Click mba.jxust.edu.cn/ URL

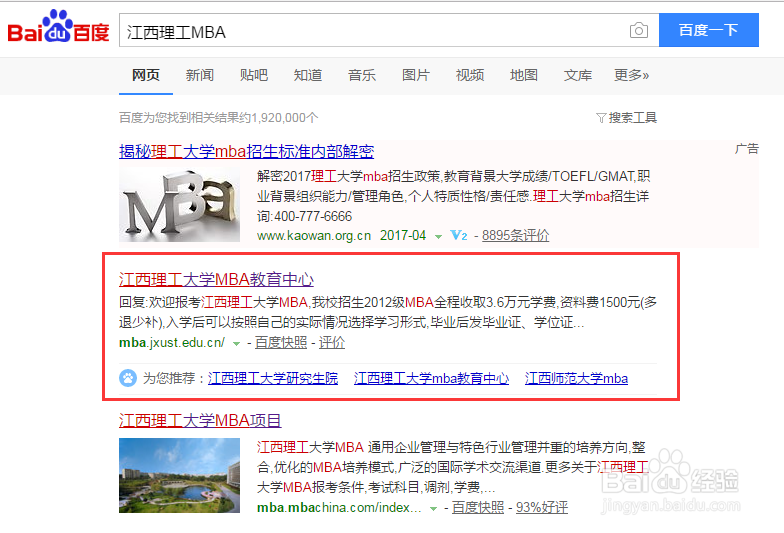[x=172, y=343]
